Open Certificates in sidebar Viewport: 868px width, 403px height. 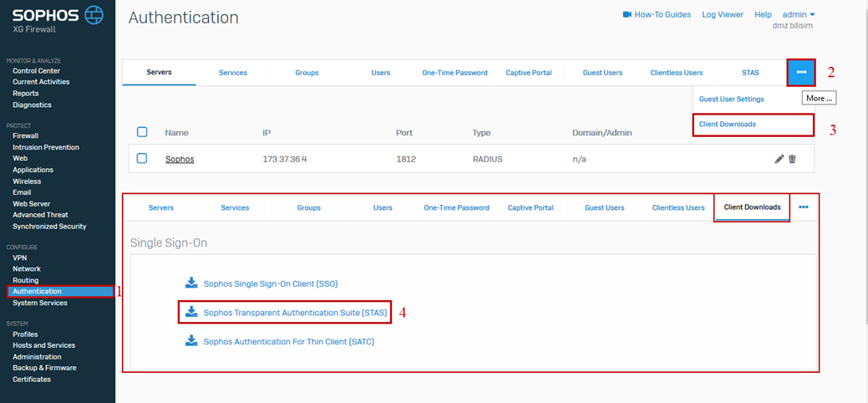coord(32,380)
